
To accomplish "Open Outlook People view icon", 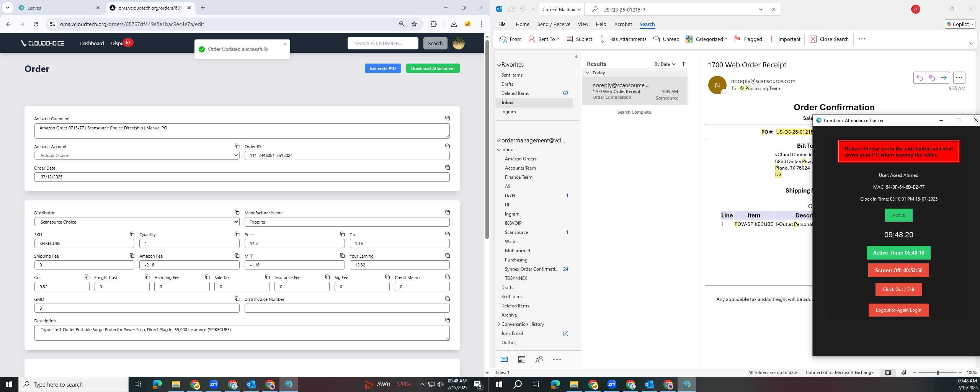I will [539, 359].
